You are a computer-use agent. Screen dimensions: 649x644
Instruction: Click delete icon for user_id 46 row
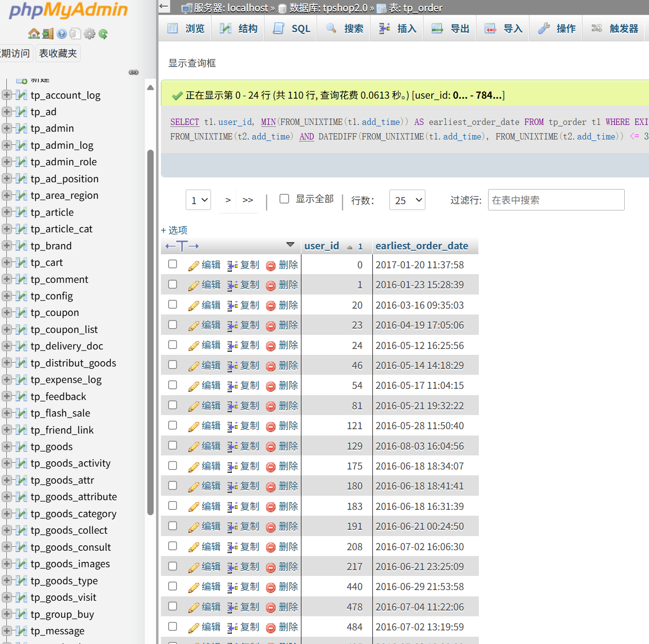[x=271, y=366]
